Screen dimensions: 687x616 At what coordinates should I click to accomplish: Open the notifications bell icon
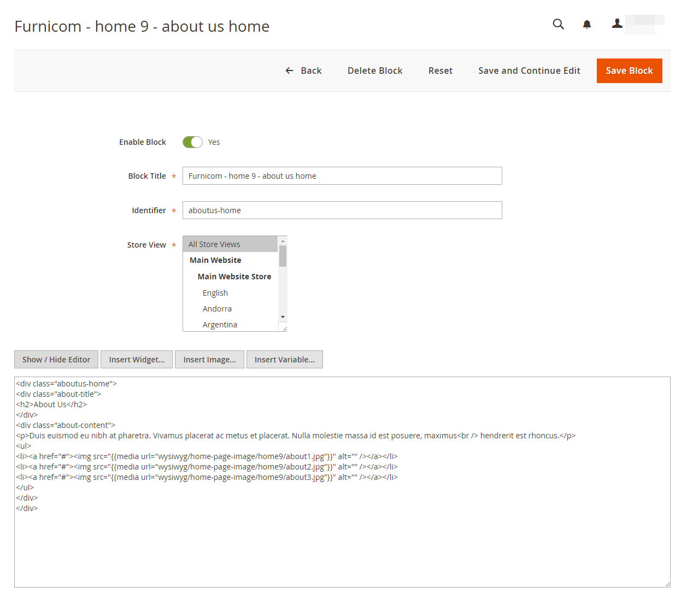[x=587, y=24]
